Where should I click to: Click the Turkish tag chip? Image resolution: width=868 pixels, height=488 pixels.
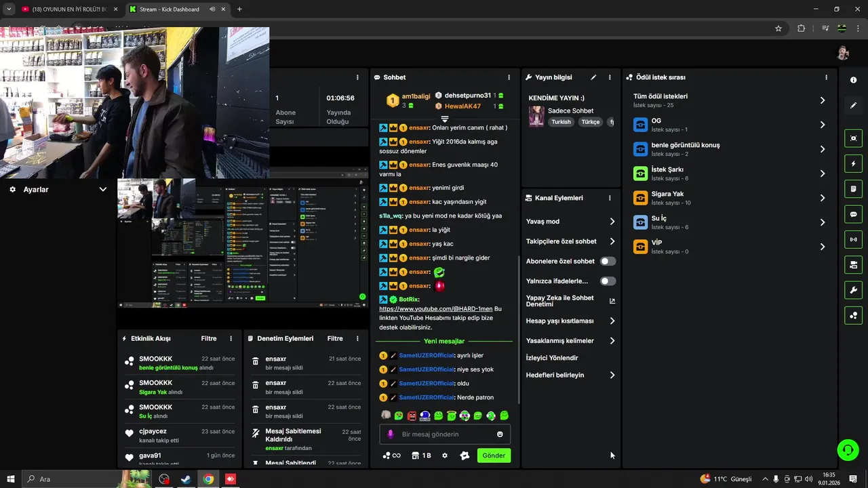(561, 122)
